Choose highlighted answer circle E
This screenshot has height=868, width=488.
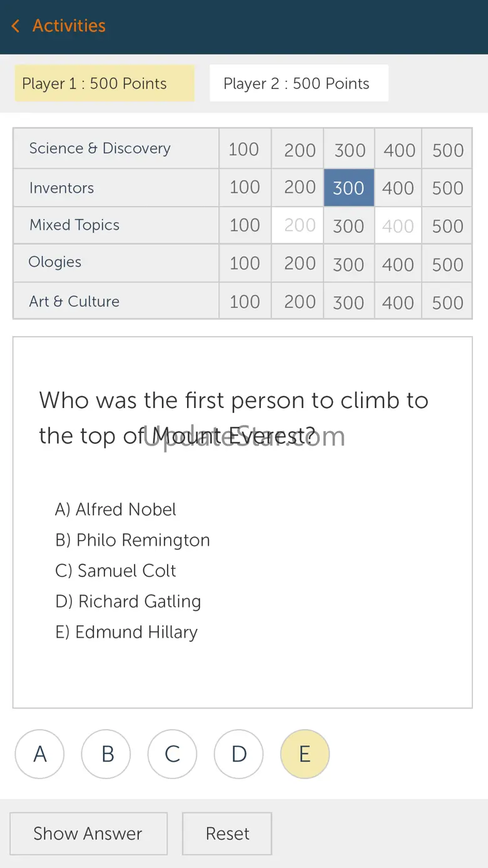[x=305, y=754]
